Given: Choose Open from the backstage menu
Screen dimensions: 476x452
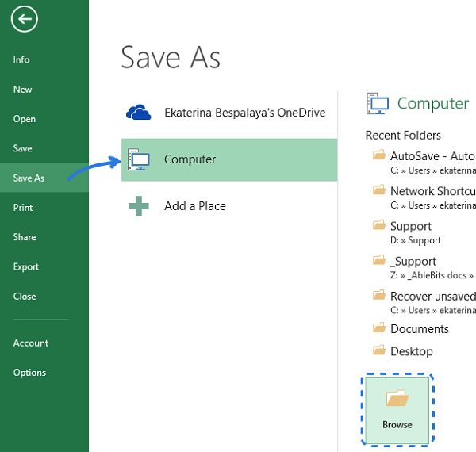Looking at the screenshot, I should tap(25, 119).
